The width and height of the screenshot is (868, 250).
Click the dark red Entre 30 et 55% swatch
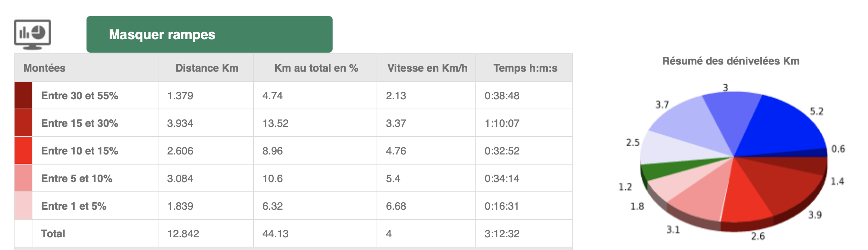click(x=23, y=96)
